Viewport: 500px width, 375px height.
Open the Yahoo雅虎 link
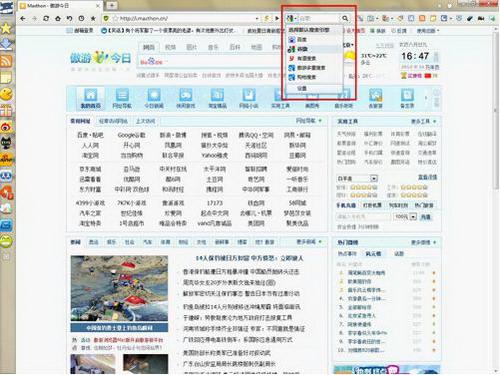click(x=215, y=155)
